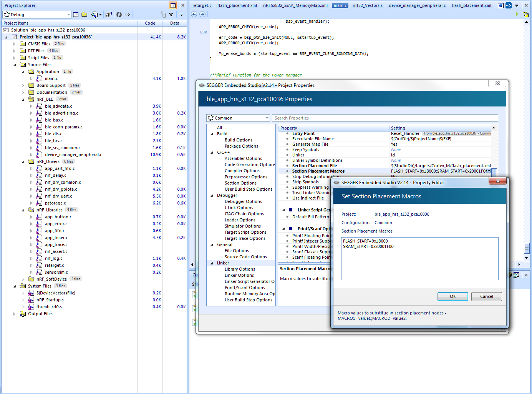Open the Common configuration dropdown in Properties dialog
532x394 pixels.
coord(267,118)
